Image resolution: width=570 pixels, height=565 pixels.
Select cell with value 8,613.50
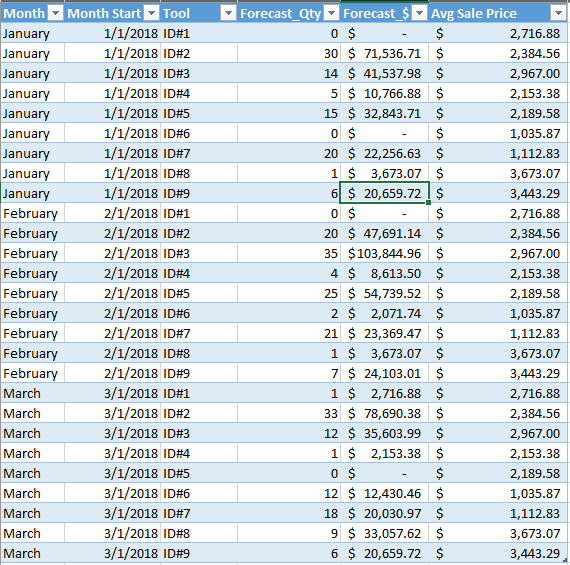pos(384,273)
